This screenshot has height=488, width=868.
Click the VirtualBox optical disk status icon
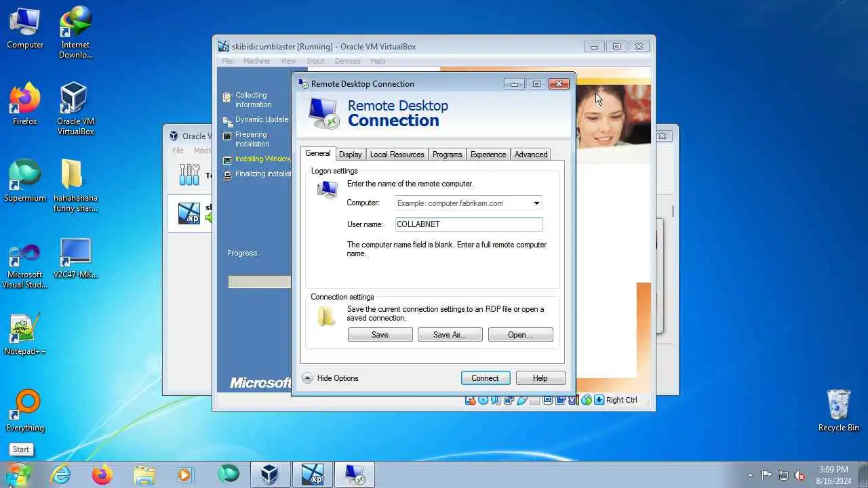point(484,400)
